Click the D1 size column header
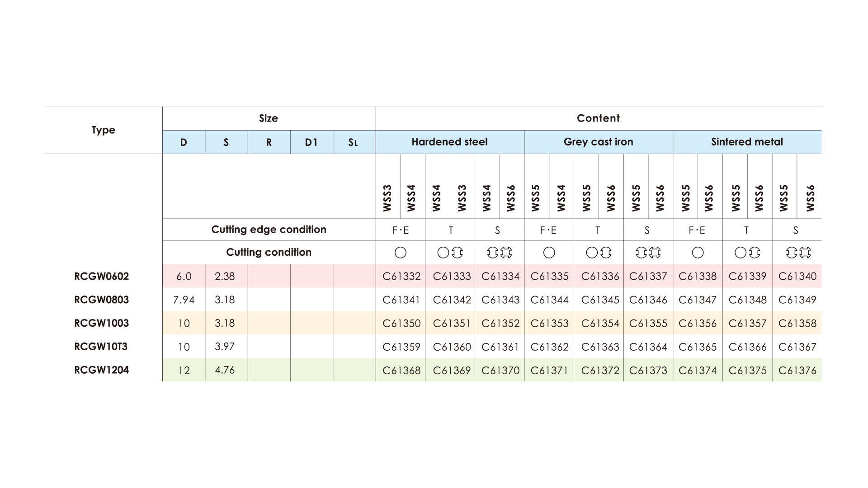The height and width of the screenshot is (488, 868). click(x=311, y=142)
